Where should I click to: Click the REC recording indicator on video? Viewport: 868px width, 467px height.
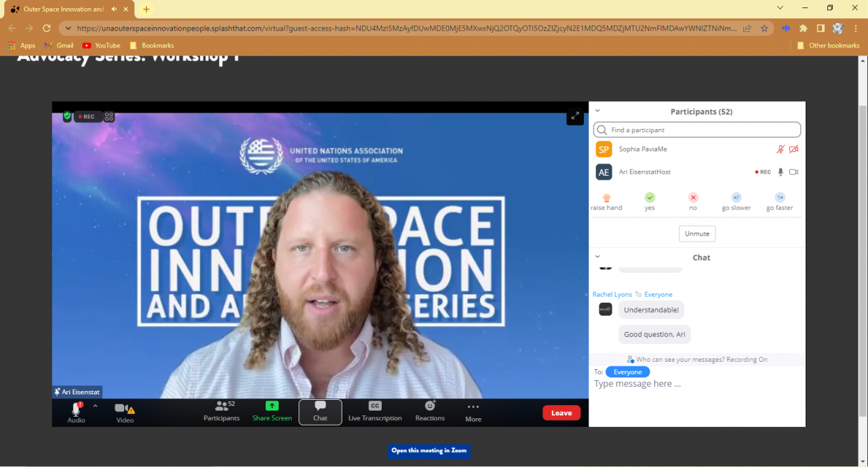point(87,117)
